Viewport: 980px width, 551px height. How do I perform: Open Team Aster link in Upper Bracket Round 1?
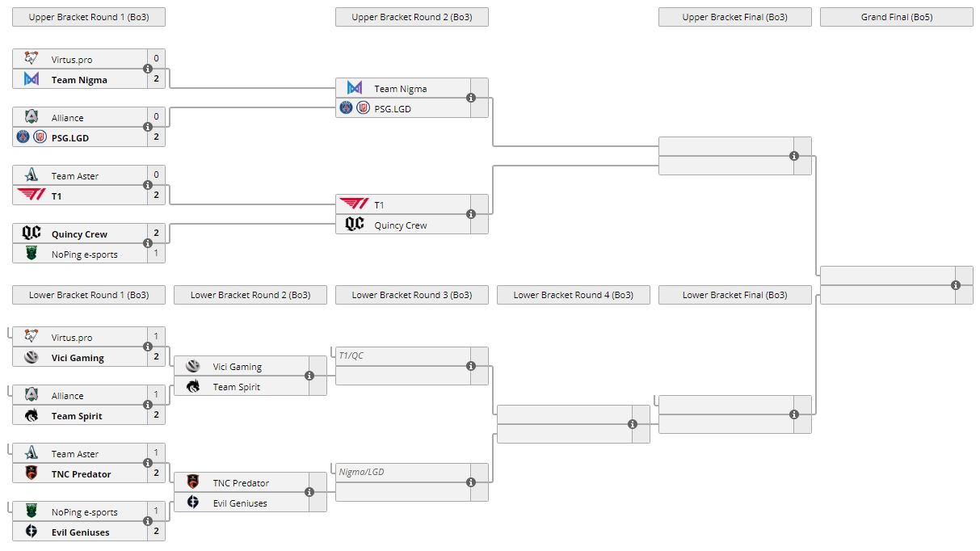(74, 176)
